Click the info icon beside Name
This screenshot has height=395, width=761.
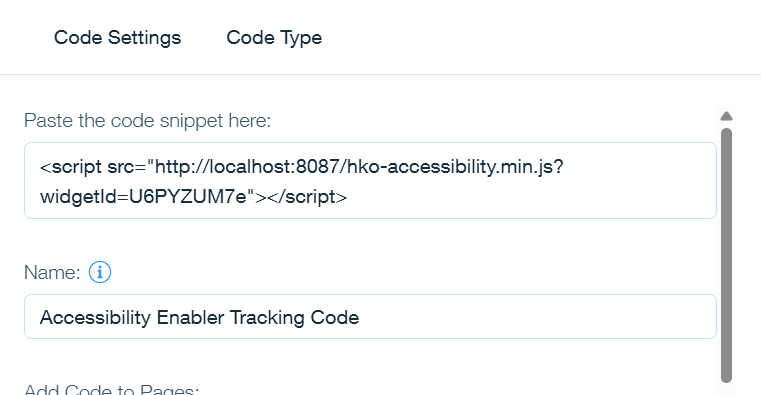pos(100,272)
